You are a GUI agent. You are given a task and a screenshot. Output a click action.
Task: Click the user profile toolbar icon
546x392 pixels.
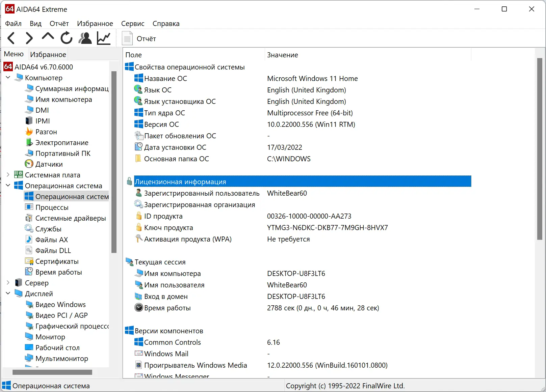click(85, 38)
